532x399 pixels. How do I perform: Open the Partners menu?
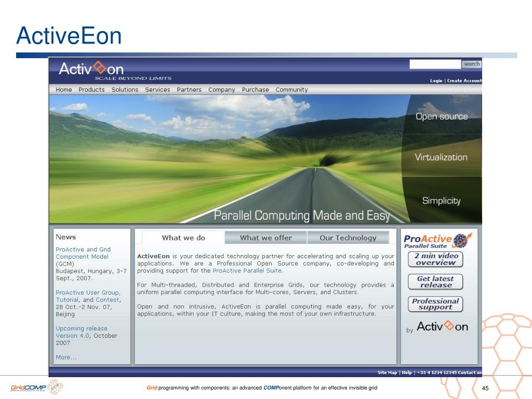[x=189, y=89]
